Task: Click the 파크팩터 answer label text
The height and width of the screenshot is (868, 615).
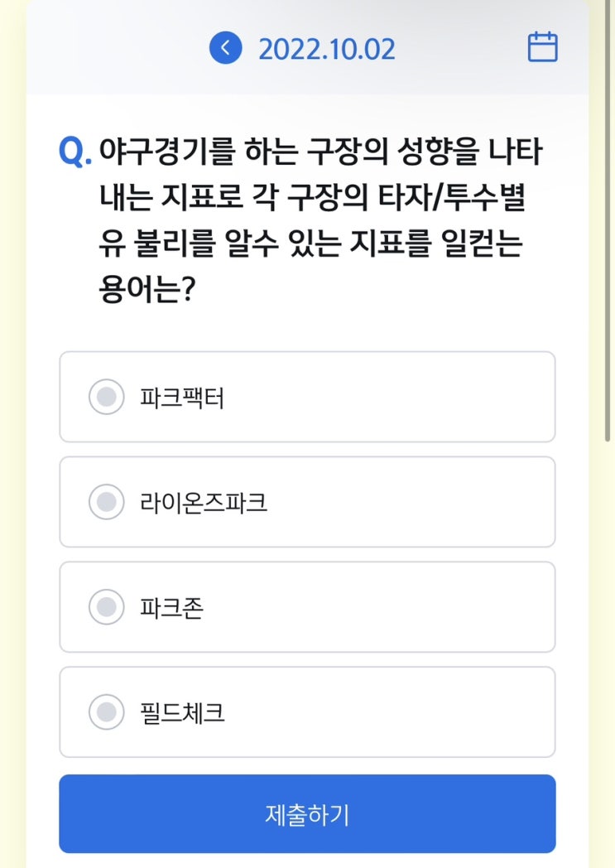Action: coord(182,398)
